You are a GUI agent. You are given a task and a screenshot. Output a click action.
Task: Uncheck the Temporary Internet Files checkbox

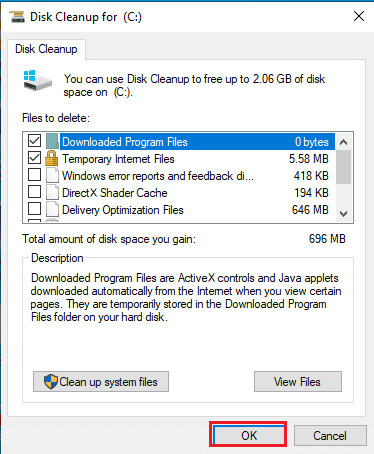click(x=34, y=158)
